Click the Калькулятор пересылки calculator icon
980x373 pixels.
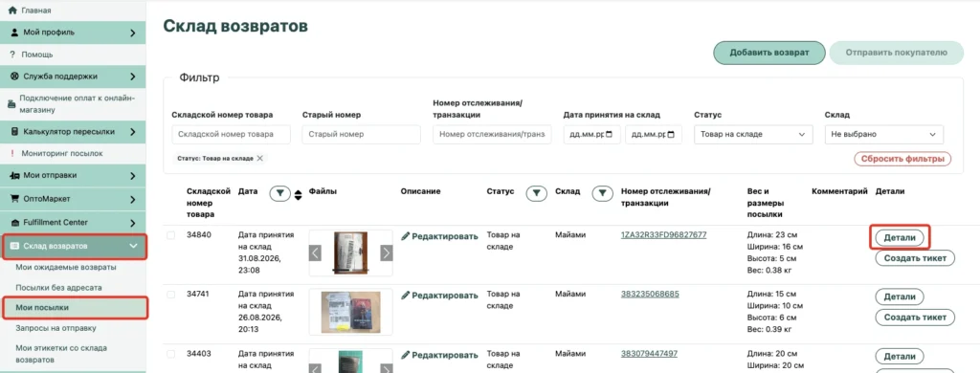(15, 132)
